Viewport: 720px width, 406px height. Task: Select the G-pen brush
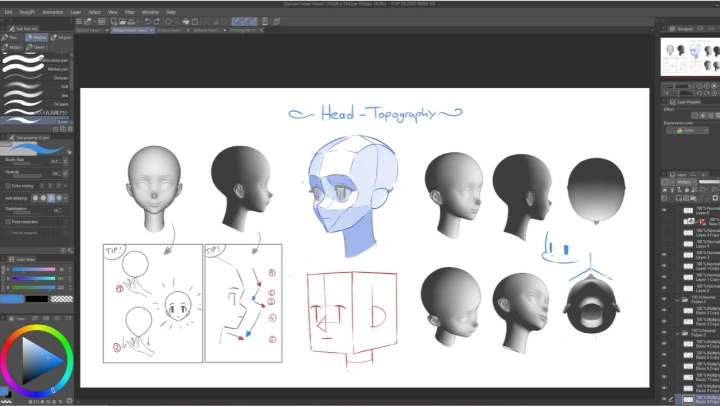35,121
